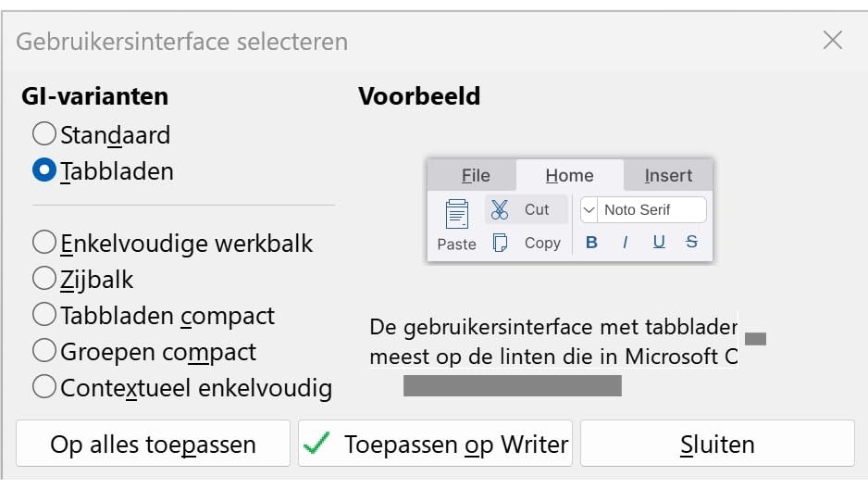Choose the Zijbalk interface variant
This screenshot has height=489, width=868.
[x=44, y=279]
